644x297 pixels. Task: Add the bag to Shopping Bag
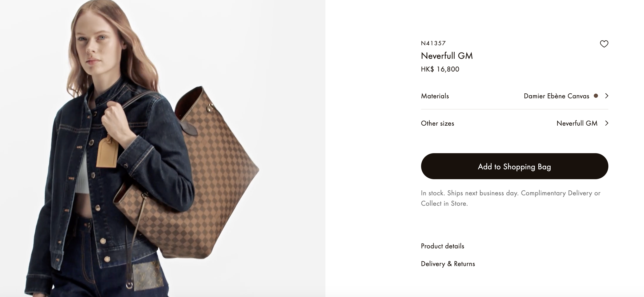(514, 166)
